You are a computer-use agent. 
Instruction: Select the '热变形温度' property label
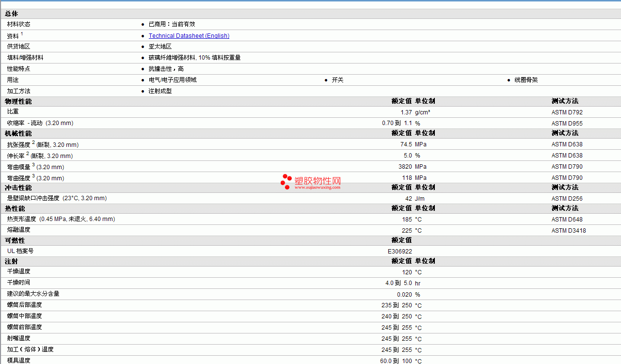22,219
